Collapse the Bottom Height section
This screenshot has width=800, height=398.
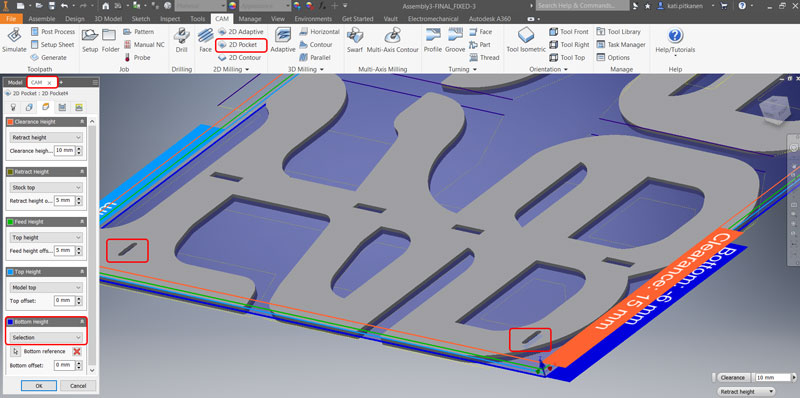point(82,322)
